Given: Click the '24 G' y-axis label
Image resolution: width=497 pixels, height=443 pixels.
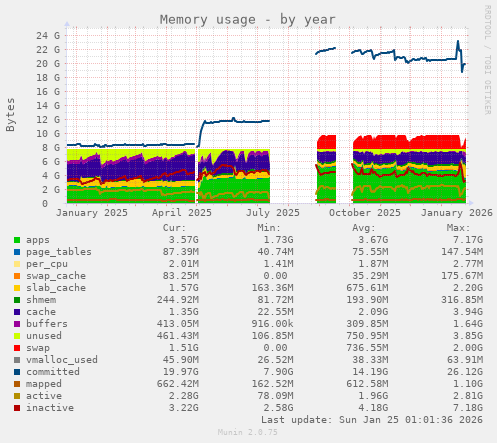Looking at the screenshot, I should (x=48, y=35).
